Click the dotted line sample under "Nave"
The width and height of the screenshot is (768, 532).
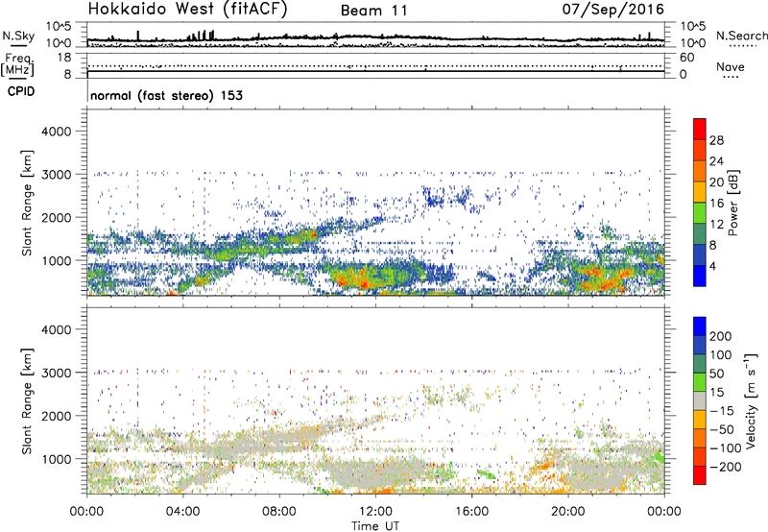coord(731,78)
